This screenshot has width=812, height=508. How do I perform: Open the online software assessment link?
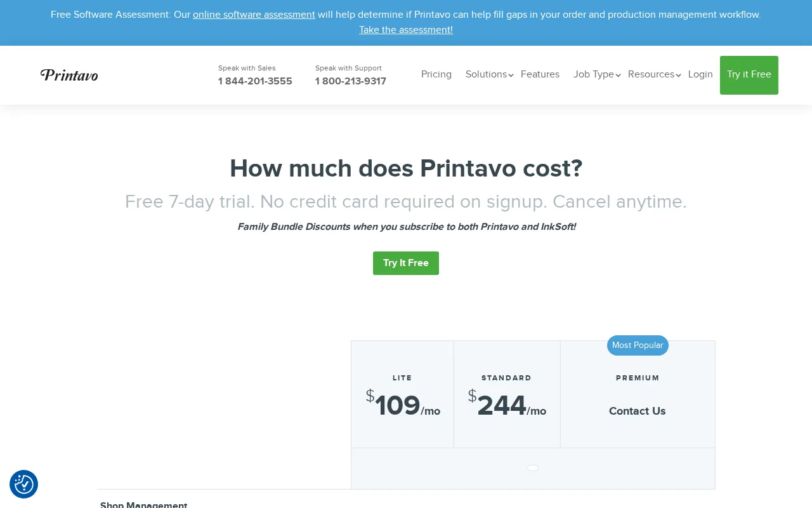(254, 15)
